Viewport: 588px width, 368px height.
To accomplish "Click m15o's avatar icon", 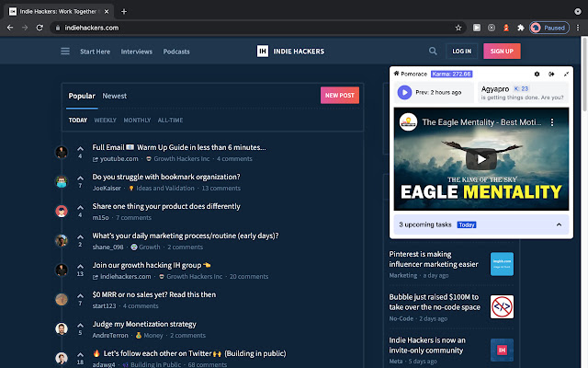I will [62, 211].
